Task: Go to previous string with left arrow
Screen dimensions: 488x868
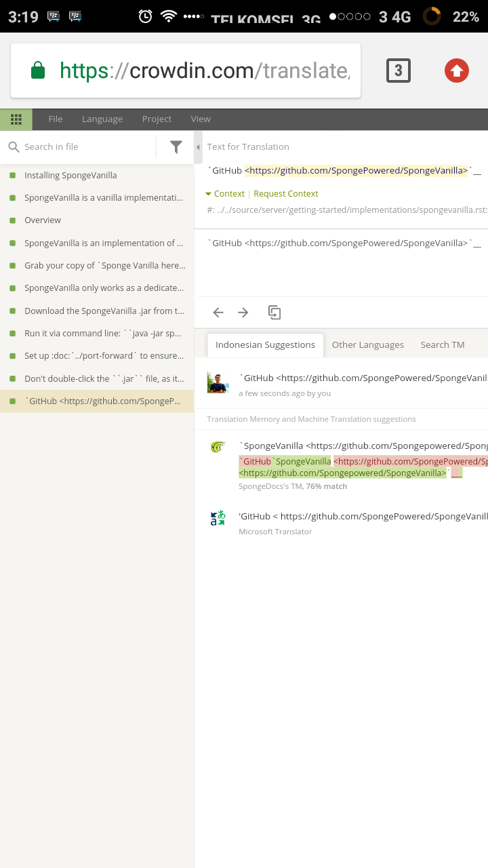Action: [x=218, y=313]
